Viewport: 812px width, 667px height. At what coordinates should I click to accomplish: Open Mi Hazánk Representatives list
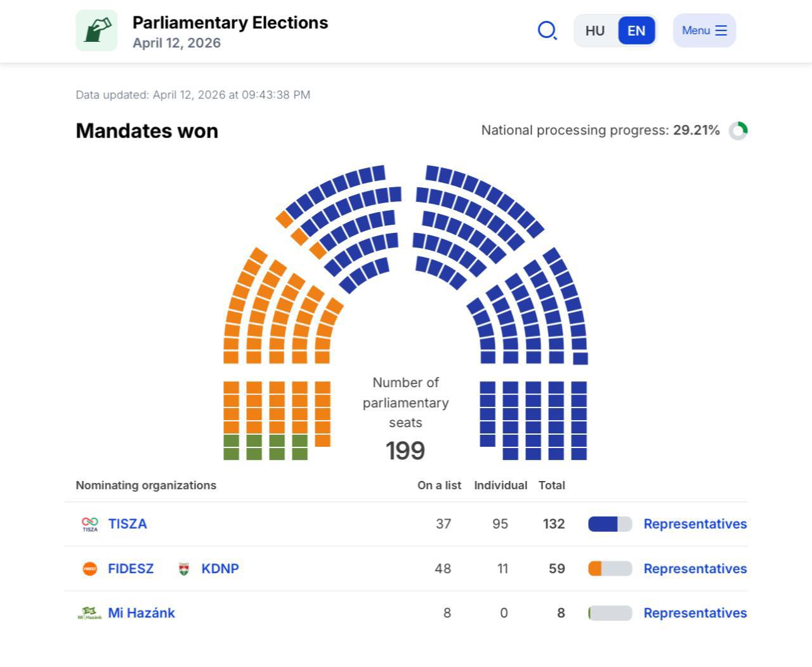point(695,613)
